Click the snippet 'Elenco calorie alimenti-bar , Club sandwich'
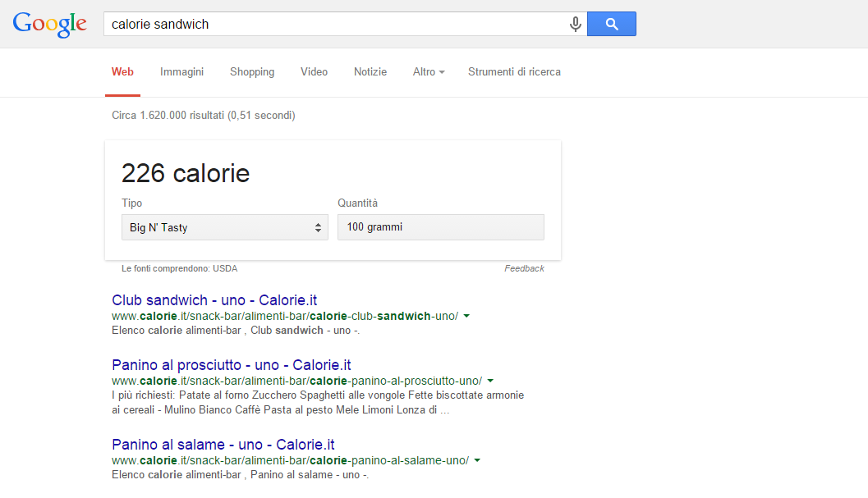Screen dimensions: 868x498 [x=236, y=331]
